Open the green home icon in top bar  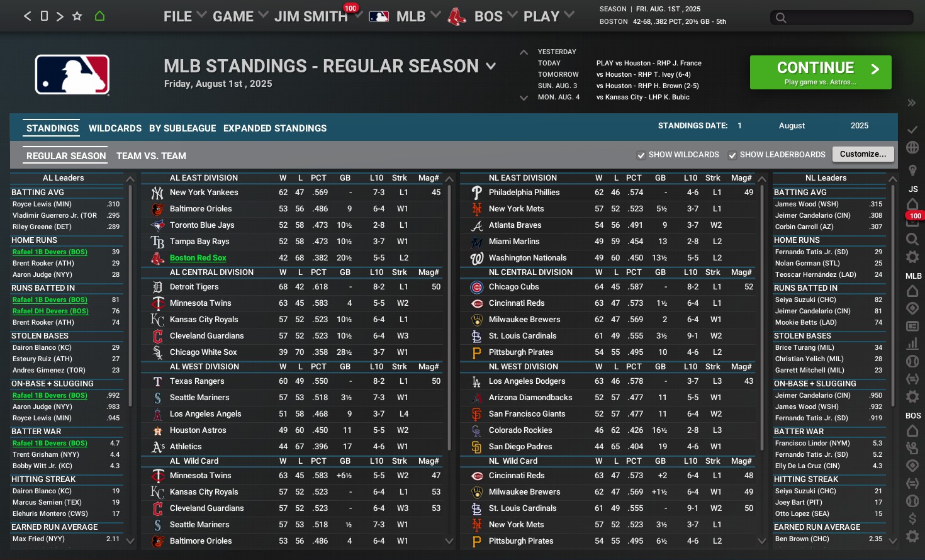99,16
